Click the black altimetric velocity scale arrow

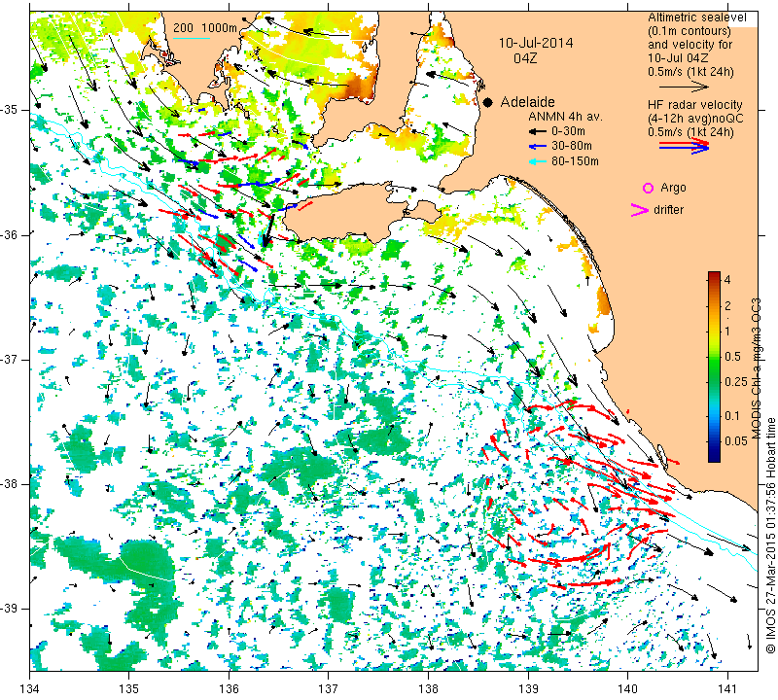[685, 87]
